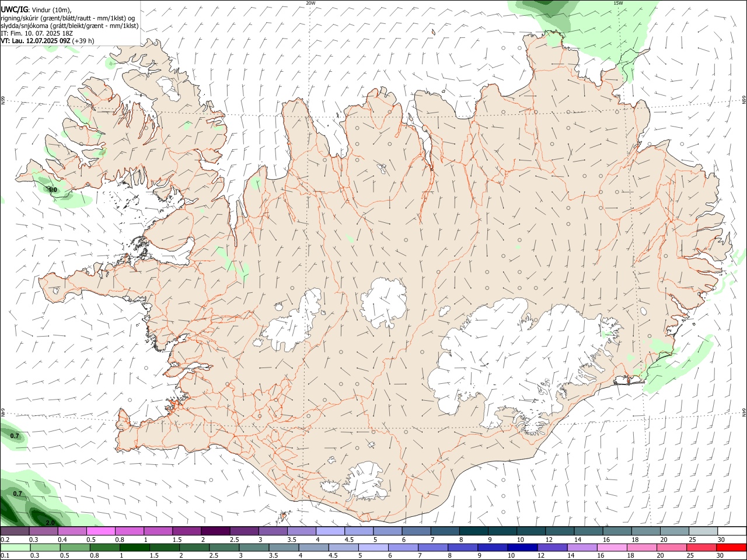Click the rain scale swatch between 6 and 7
This screenshot has height=560, width=747.
point(403,547)
